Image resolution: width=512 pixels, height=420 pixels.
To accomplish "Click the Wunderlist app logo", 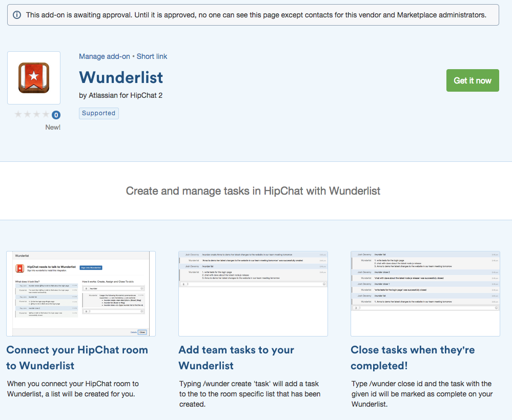I will tap(34, 78).
